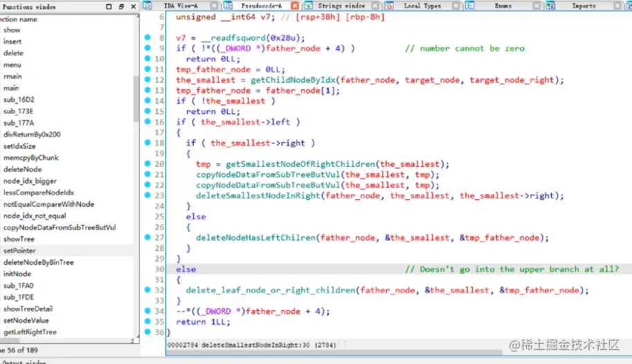Click the Strings window tab icon

(308, 6)
